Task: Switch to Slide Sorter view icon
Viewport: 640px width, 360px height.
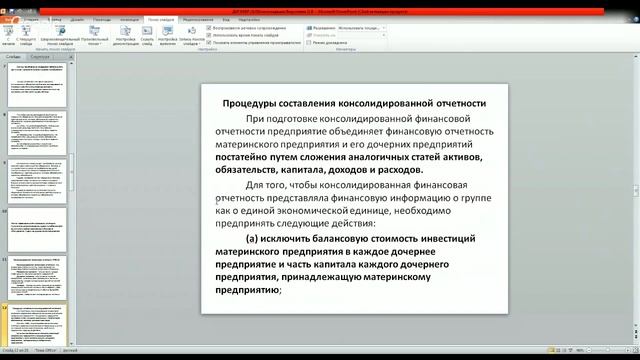Action: point(558,350)
